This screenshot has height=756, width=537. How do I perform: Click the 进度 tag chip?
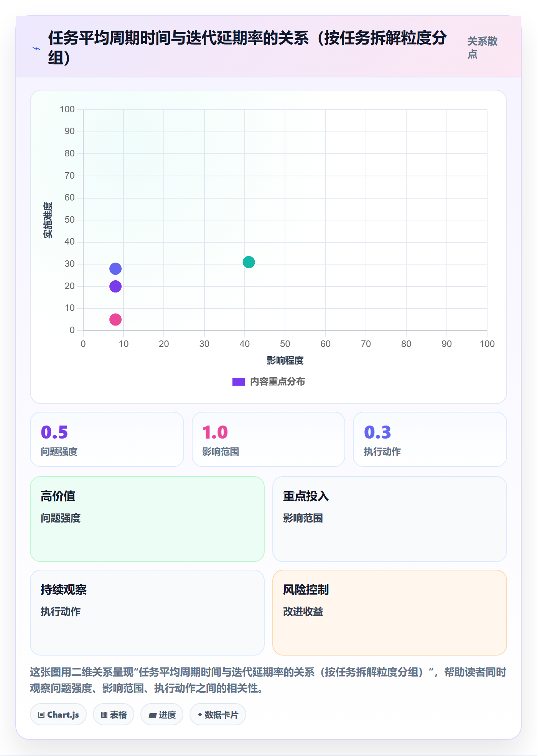click(162, 715)
